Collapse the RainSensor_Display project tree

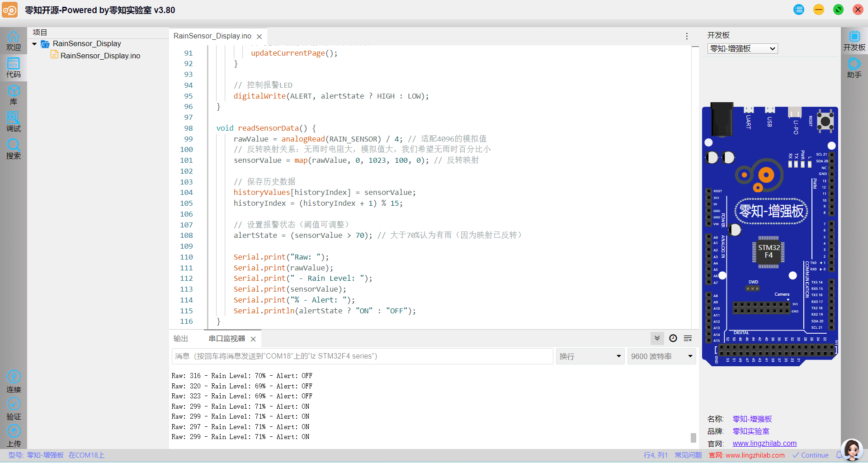pyautogui.click(x=34, y=44)
